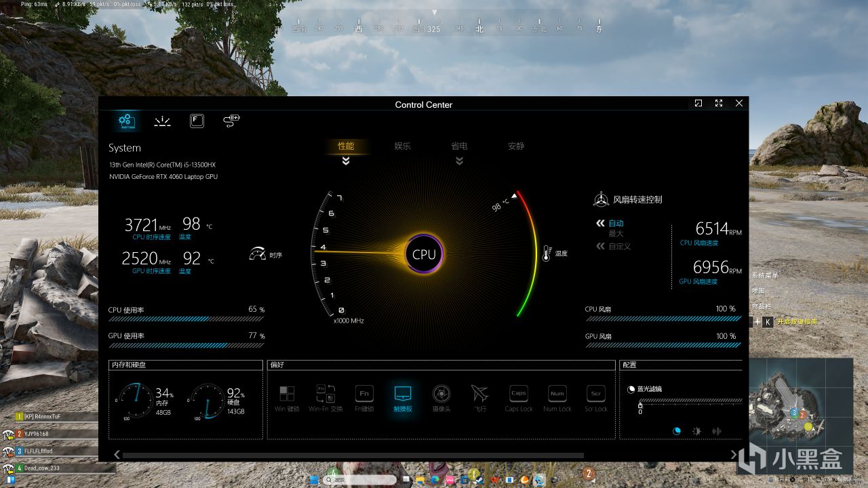The height and width of the screenshot is (488, 868).
Task: Click the 内存 size label '48GB'
Action: click(x=163, y=412)
